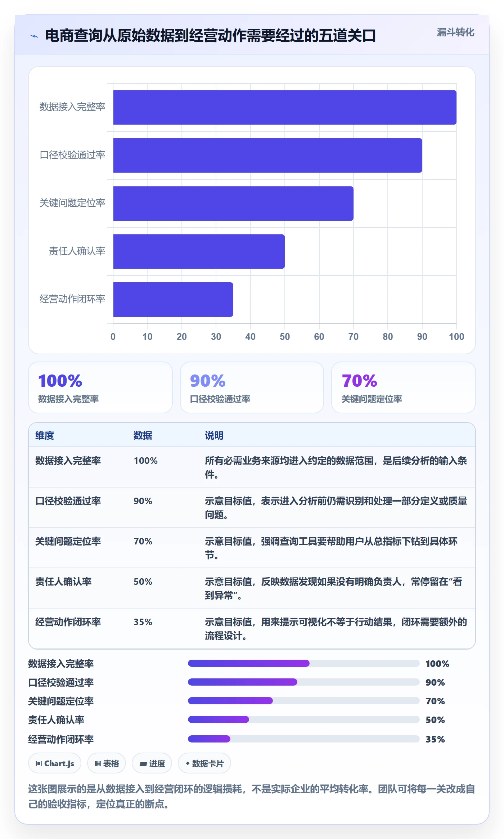Click the Chart.js chip

coord(55,763)
